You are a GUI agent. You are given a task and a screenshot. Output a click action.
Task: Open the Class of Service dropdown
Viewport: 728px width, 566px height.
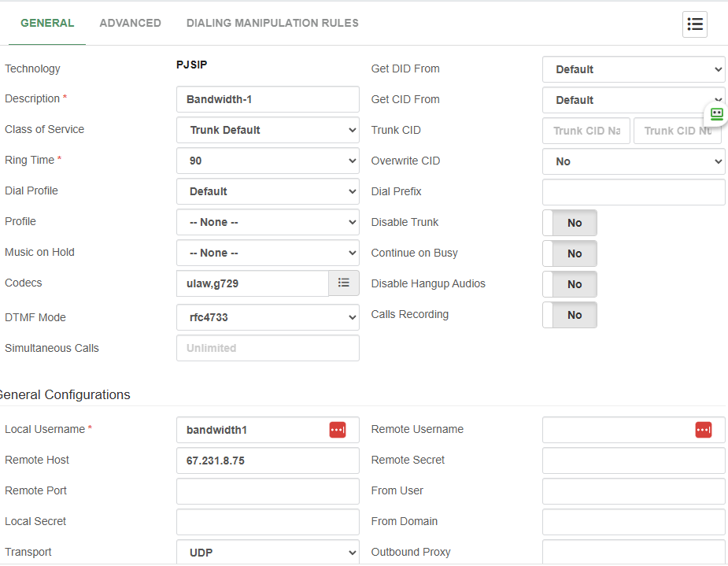point(268,130)
